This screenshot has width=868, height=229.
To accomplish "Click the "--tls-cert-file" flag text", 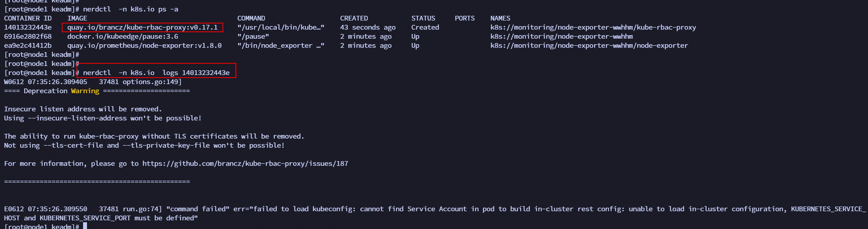I will [x=73, y=145].
